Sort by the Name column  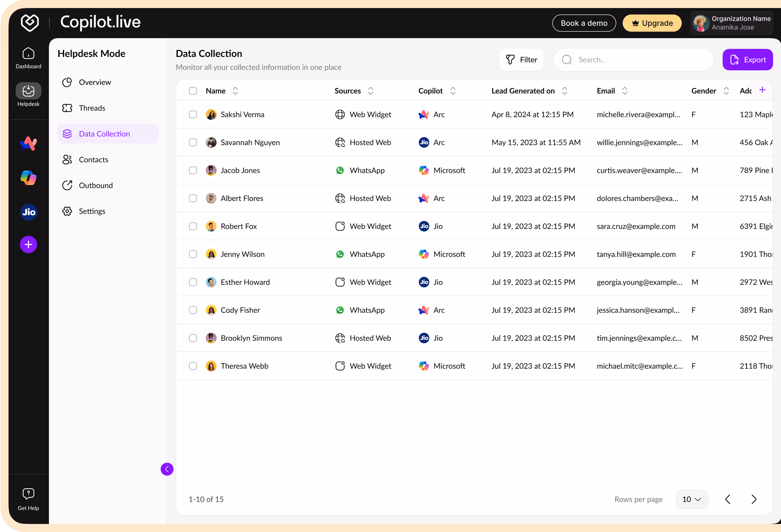click(x=235, y=91)
